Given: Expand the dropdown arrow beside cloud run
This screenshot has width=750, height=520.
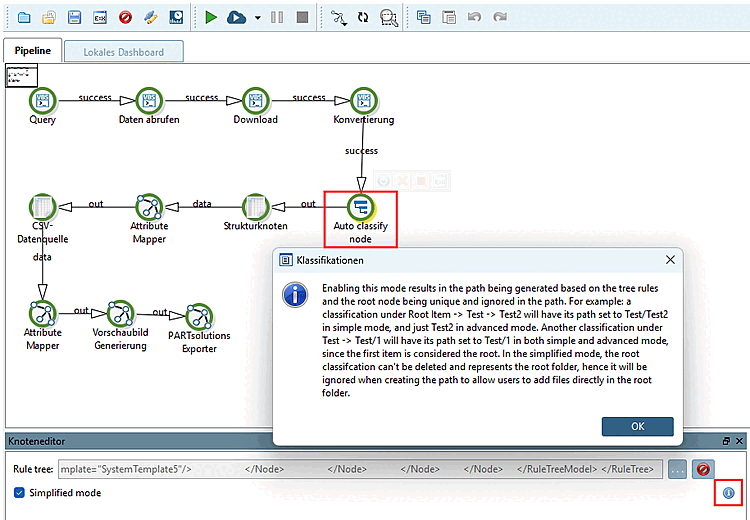Looking at the screenshot, I should [257, 18].
